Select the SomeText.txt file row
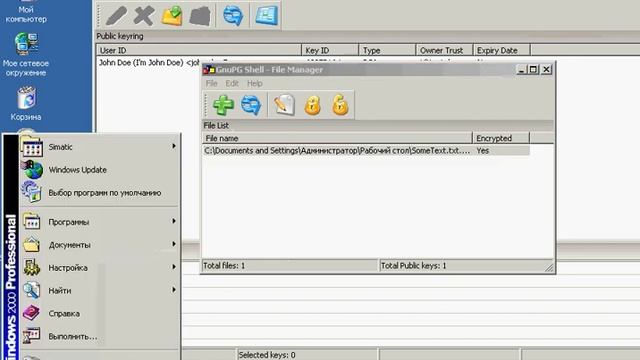The height and width of the screenshot is (360, 640). [366, 151]
